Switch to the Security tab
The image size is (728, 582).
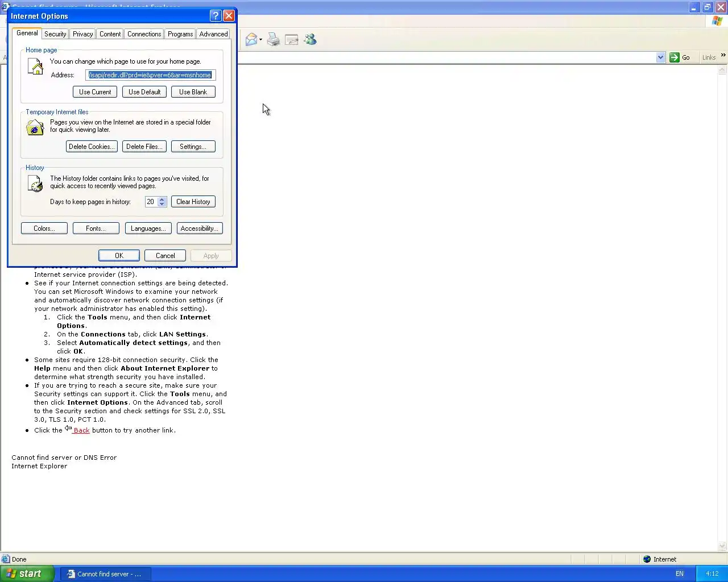coord(55,34)
